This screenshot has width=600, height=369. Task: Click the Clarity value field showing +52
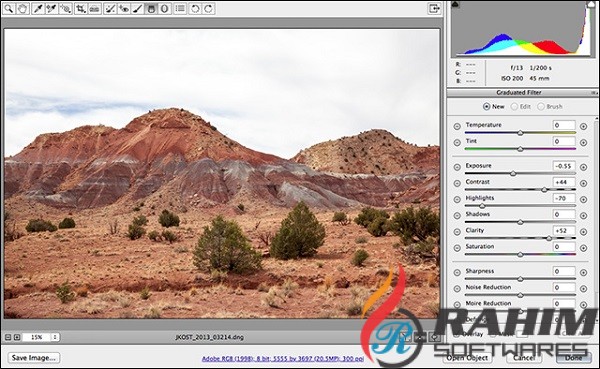pyautogui.click(x=564, y=231)
